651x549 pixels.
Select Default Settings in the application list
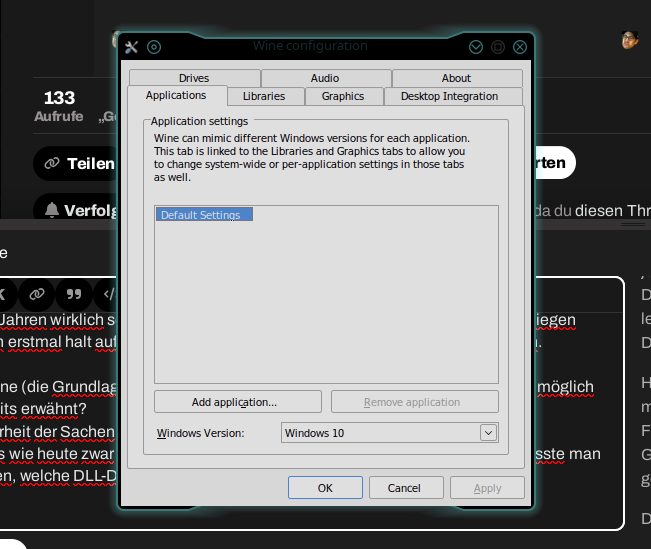(x=201, y=215)
